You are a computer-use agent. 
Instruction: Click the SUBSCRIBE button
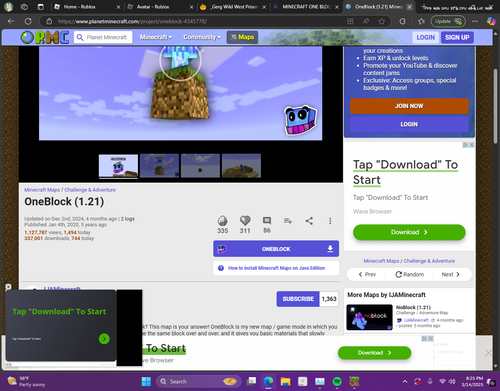click(x=298, y=299)
